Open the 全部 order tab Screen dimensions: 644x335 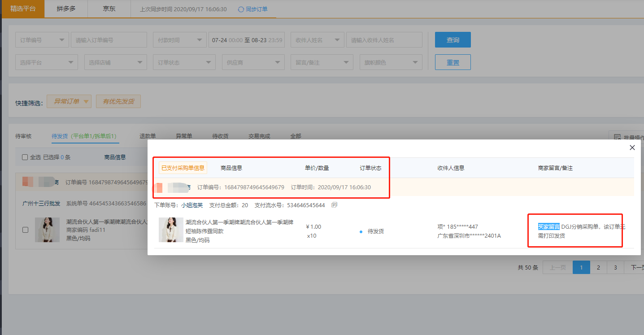click(x=296, y=136)
